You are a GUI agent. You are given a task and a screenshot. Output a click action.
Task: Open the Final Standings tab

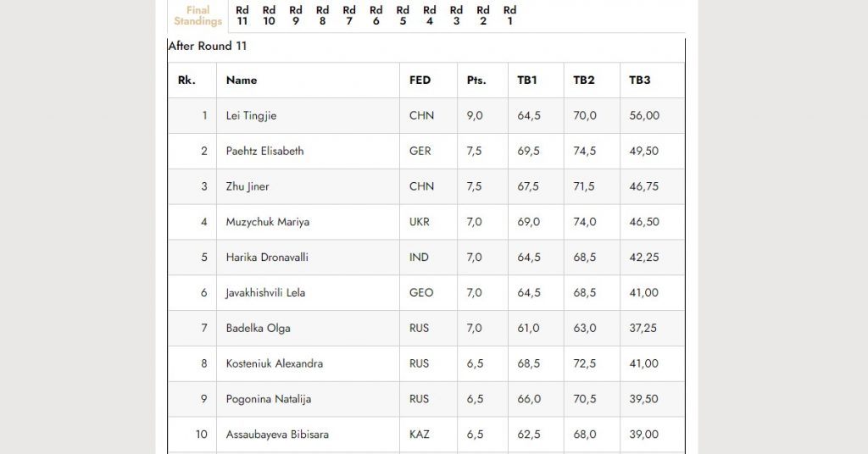point(198,16)
